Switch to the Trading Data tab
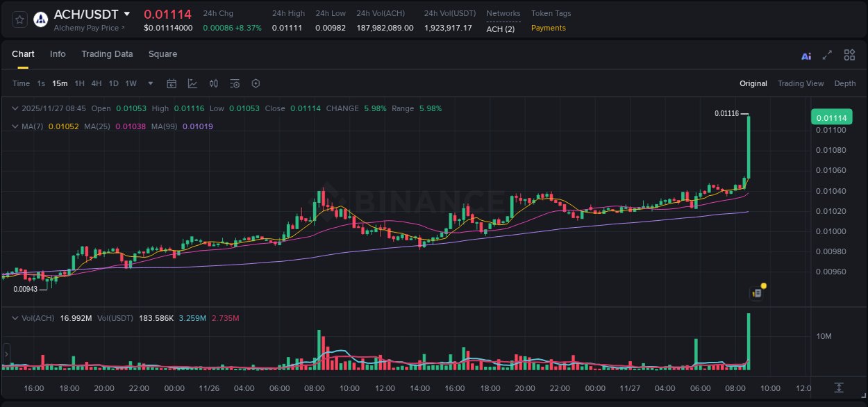This screenshot has height=407, width=868. pyautogui.click(x=107, y=54)
